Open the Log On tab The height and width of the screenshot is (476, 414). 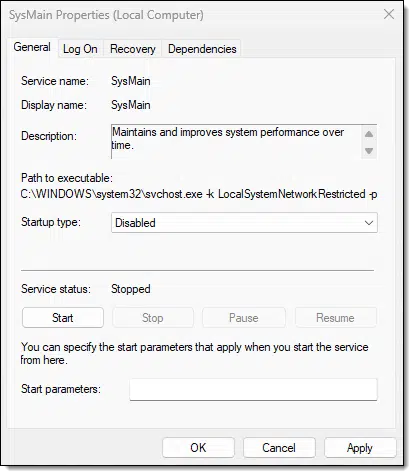[80, 49]
